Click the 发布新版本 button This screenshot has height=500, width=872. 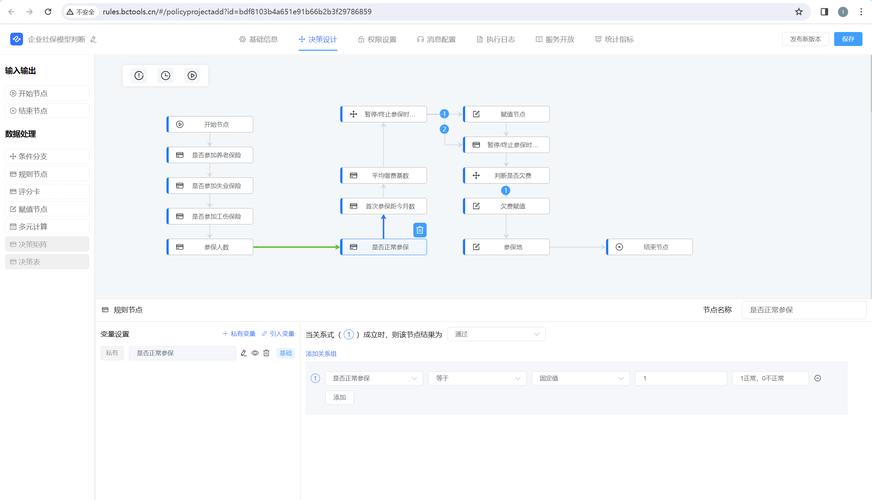pos(805,39)
